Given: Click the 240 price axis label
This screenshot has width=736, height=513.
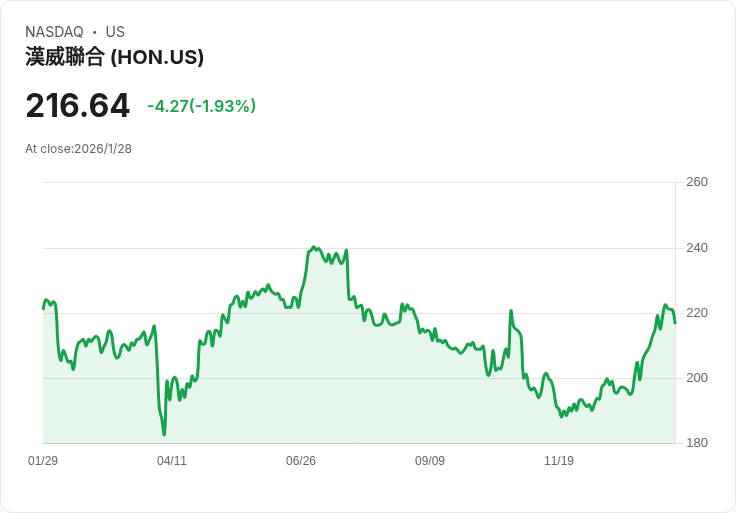Looking at the screenshot, I should 697,248.
